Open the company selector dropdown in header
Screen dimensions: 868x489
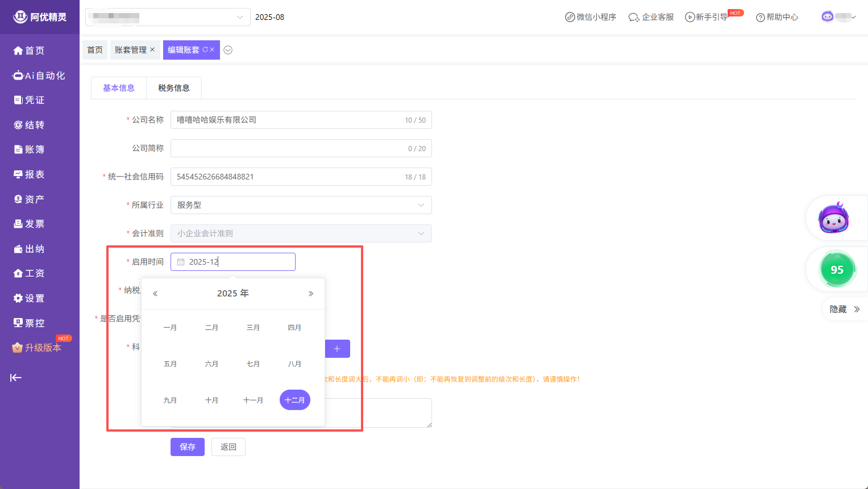pos(168,17)
